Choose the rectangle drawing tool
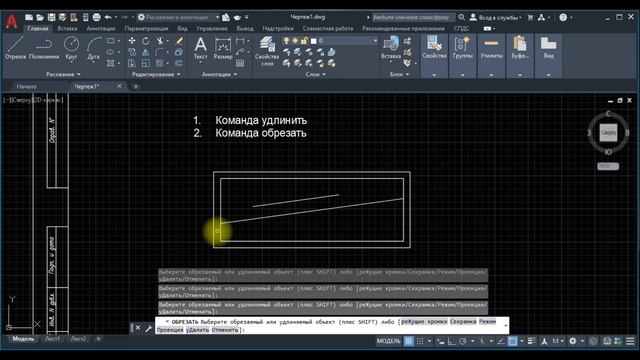 click(x=111, y=41)
